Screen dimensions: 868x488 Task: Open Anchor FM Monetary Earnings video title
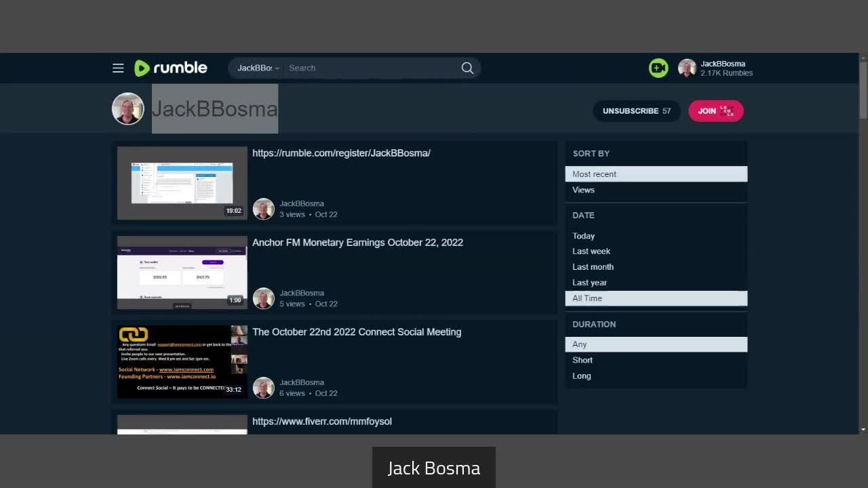(x=357, y=243)
